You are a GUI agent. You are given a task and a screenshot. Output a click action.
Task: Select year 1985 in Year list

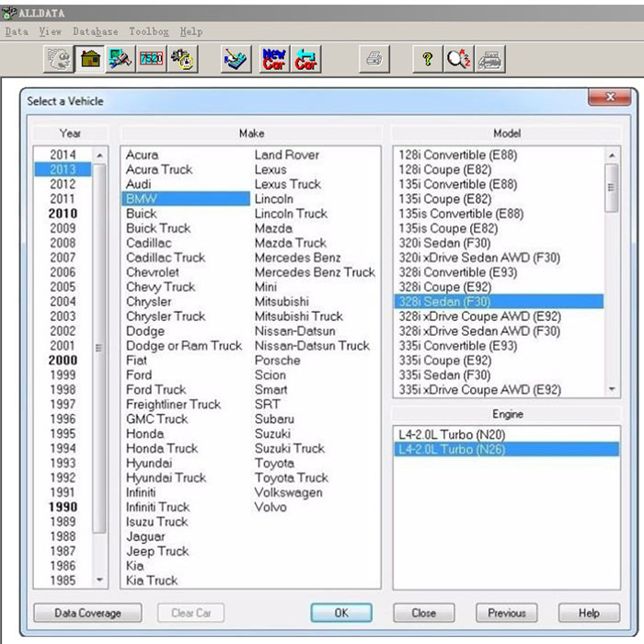pos(63,581)
